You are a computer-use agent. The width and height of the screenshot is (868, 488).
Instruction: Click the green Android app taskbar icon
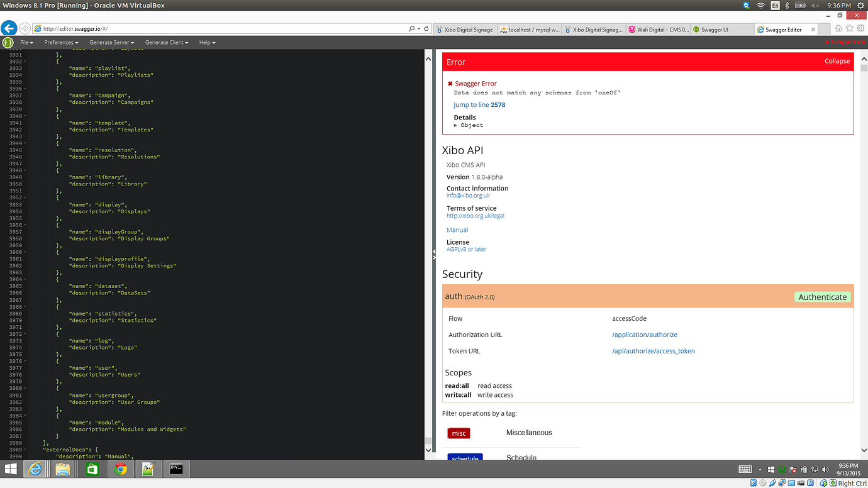tap(92, 469)
